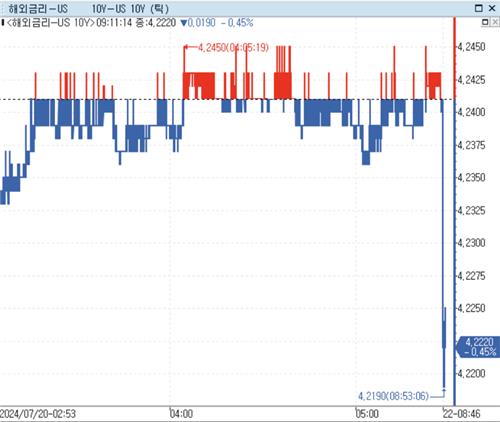
Task: Click the 4.2350 y-axis label
Action: [x=471, y=178]
